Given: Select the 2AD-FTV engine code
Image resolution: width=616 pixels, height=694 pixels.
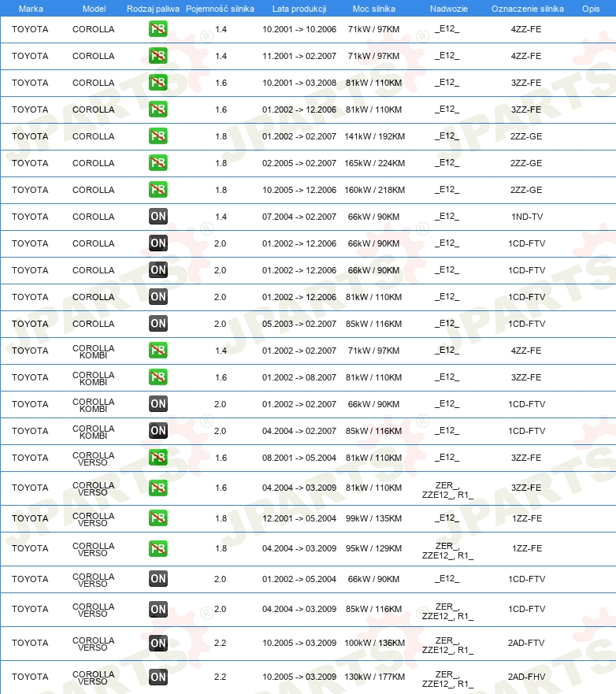Looking at the screenshot, I should (x=526, y=643).
